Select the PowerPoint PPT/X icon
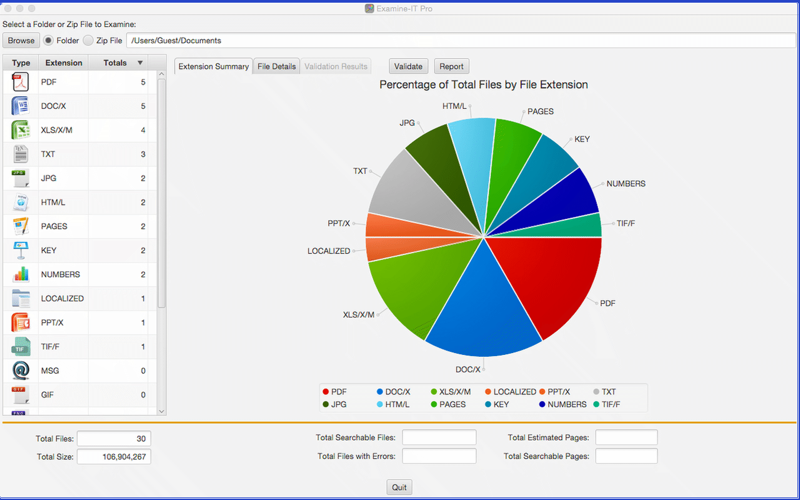Screen dimensions: 800x500 20,322
